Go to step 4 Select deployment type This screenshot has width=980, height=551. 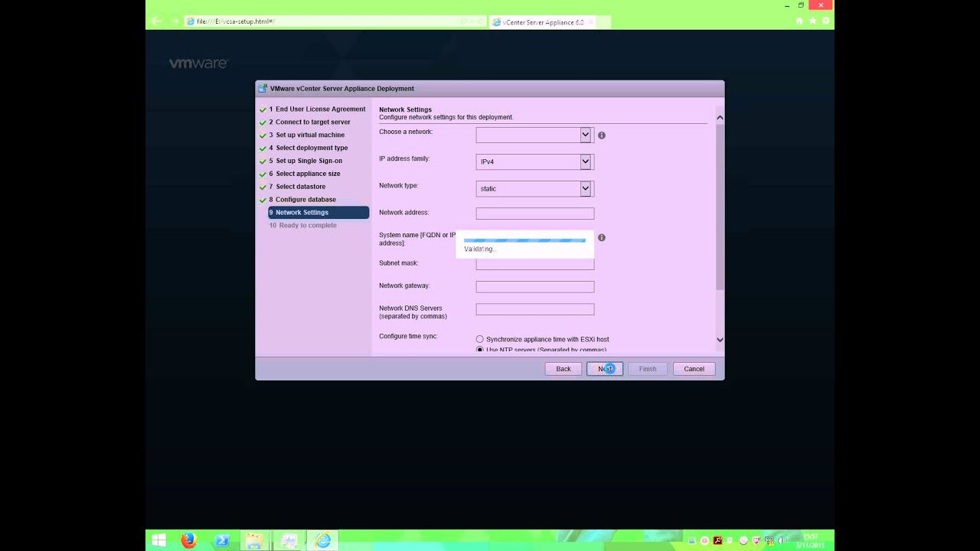[308, 148]
